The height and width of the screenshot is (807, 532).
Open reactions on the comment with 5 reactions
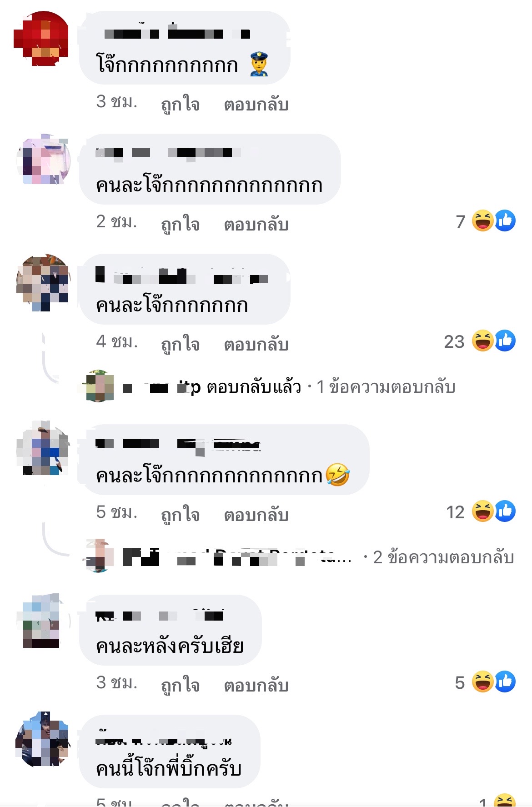click(485, 682)
